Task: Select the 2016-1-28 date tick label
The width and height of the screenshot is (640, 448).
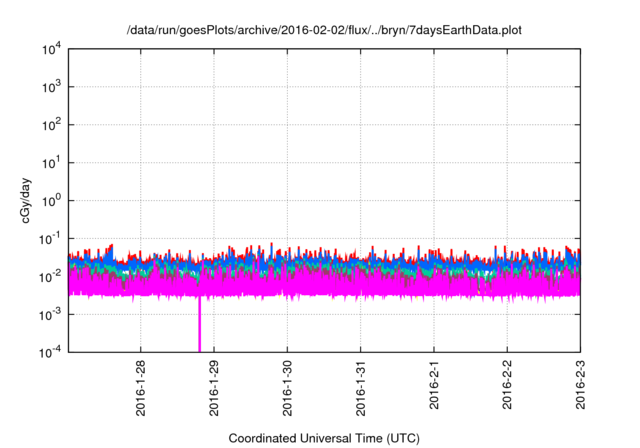Action: pos(140,388)
